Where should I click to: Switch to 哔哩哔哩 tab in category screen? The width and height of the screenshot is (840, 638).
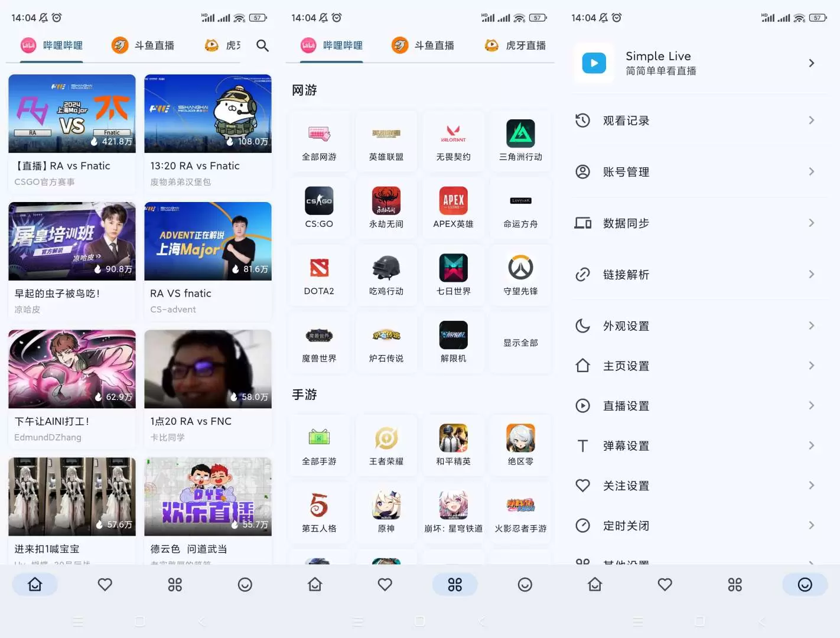[332, 45]
